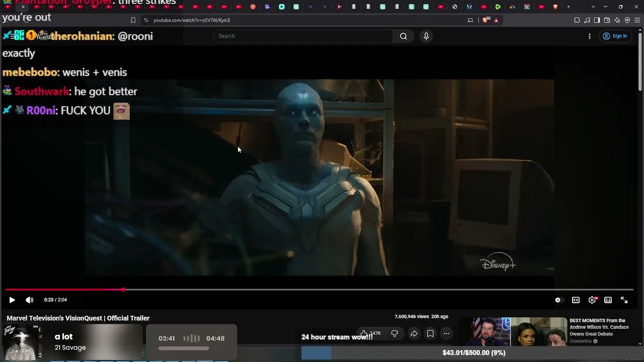The image size is (644, 362).
Task: Click the video title 'Marvel Television's VisionQuest | Official Trailer'
Action: 78,318
